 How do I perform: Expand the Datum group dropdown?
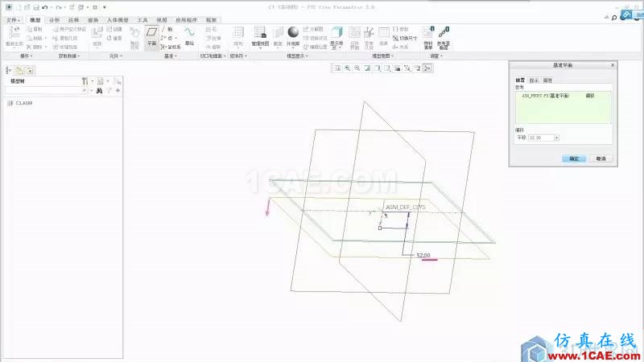(171, 56)
